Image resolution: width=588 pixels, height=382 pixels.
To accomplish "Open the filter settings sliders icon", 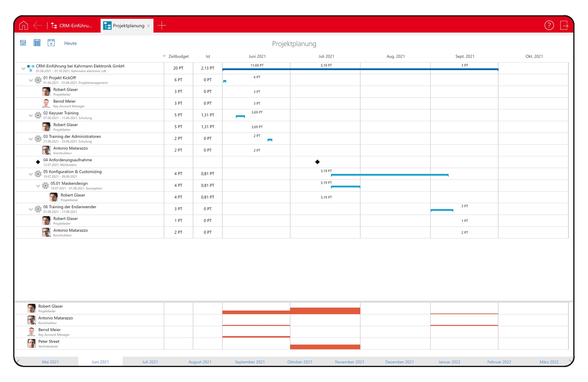I will [23, 43].
